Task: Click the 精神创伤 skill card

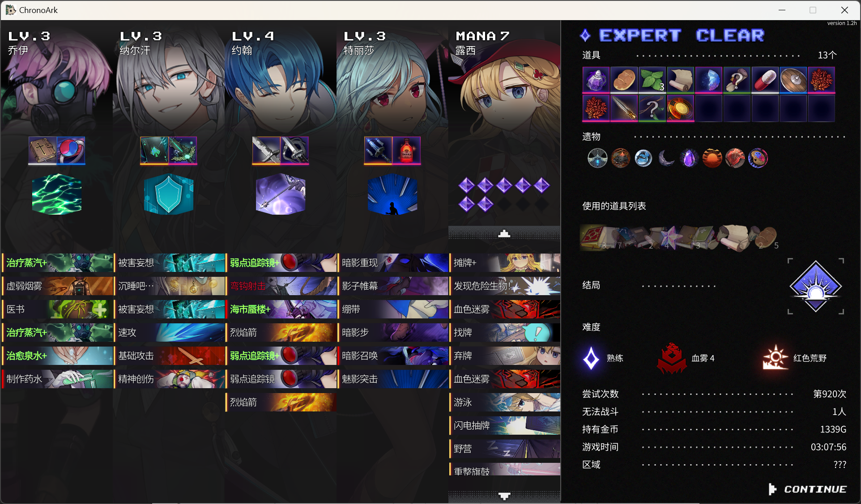Action: 169,379
